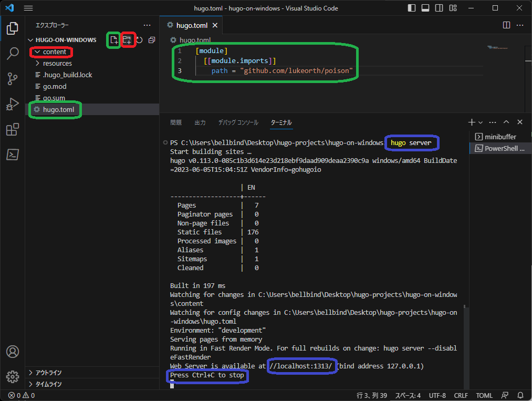The image size is (532, 401).
Task: Switch to the デバッグ コンソール tab
Action: point(238,122)
